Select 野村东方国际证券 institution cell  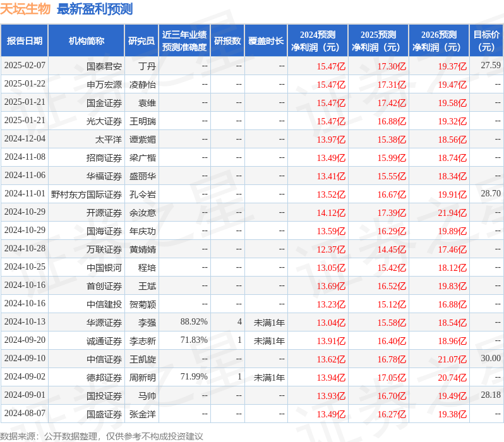click(87, 194)
